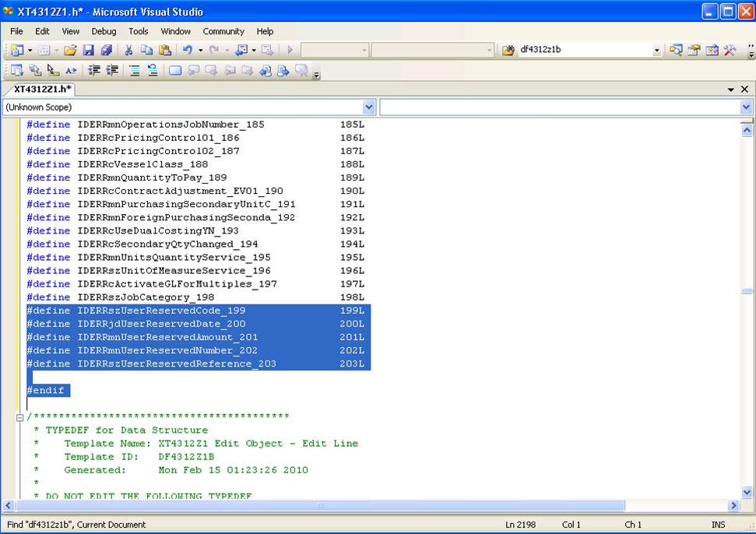The height and width of the screenshot is (534, 756).
Task: Click the New Project toolbar icon
Action: pyautogui.click(x=17, y=50)
